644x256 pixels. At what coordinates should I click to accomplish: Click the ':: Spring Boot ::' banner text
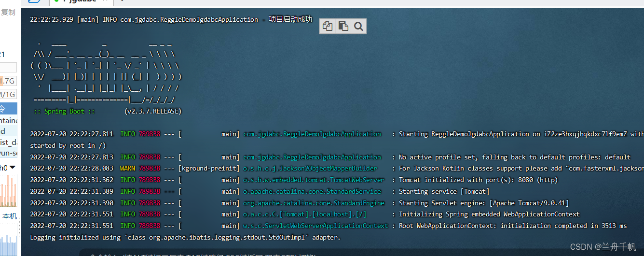65,111
